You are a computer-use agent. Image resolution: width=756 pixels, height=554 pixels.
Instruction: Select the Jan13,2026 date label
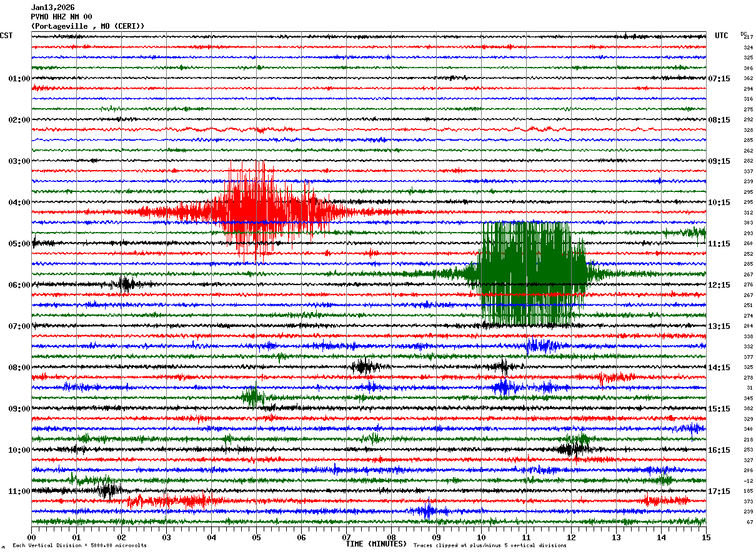tap(52, 8)
